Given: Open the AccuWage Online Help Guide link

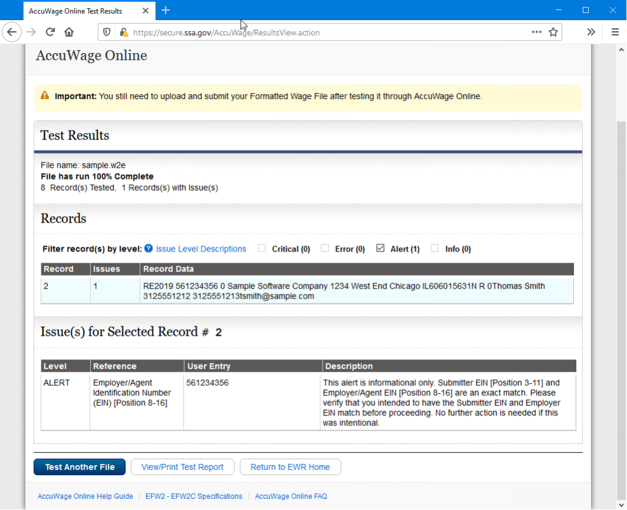Looking at the screenshot, I should pos(85,496).
